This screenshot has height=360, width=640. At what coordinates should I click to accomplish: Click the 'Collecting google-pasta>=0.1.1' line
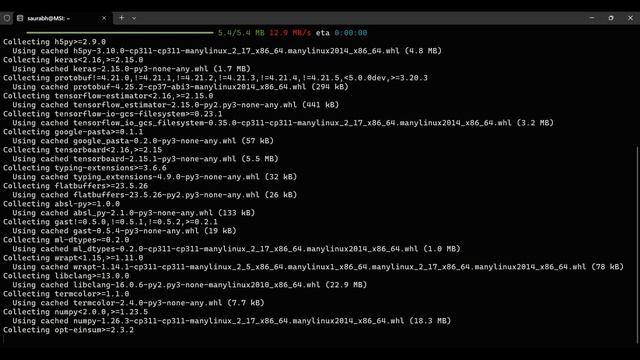(x=73, y=132)
